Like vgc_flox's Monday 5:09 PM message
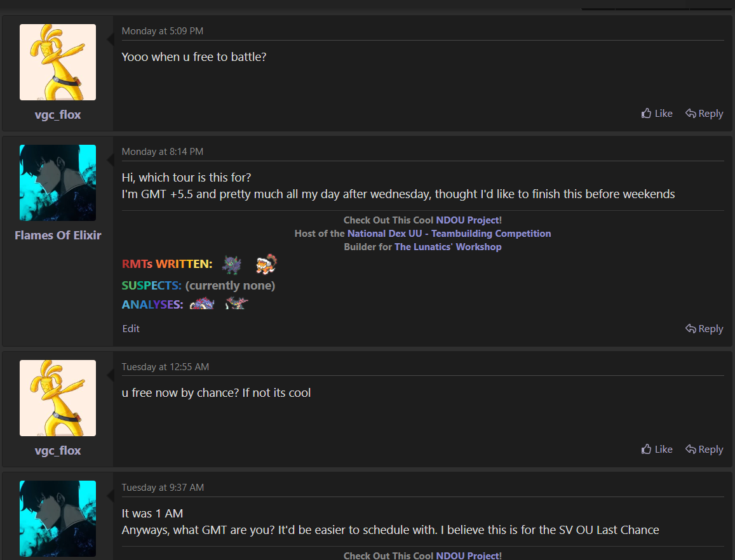 [x=656, y=114]
